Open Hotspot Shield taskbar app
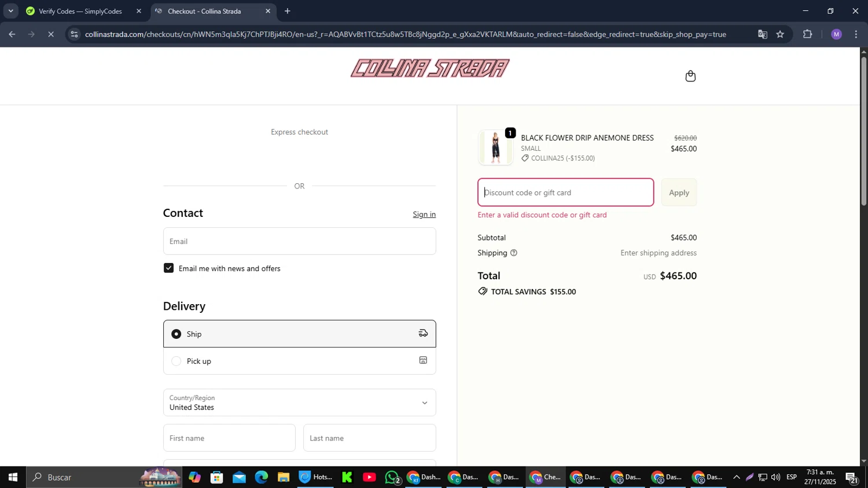The image size is (868, 488). pyautogui.click(x=315, y=477)
